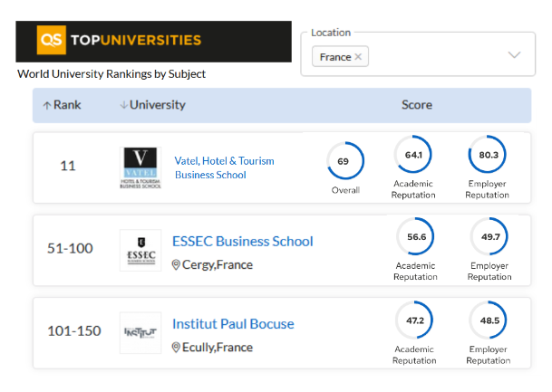The height and width of the screenshot is (392, 552).
Task: Open the Institut Paul Bocuse logo
Action: [x=140, y=332]
